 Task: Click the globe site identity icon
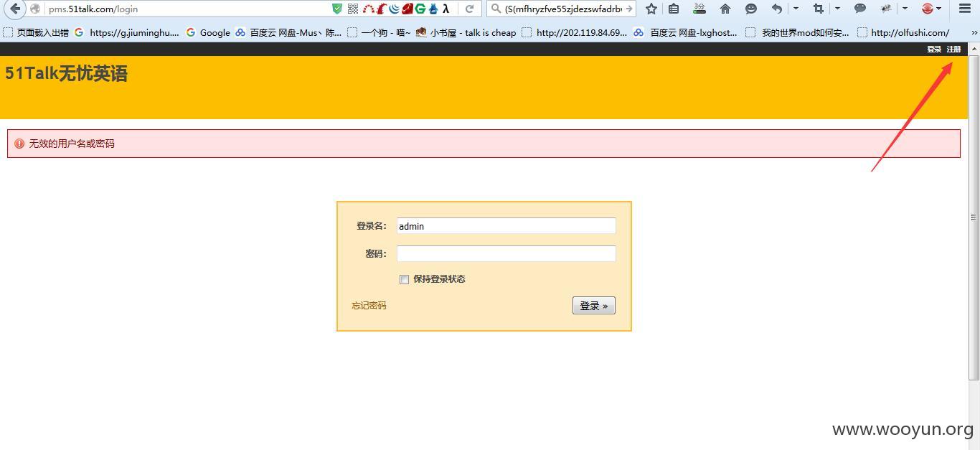(x=34, y=9)
